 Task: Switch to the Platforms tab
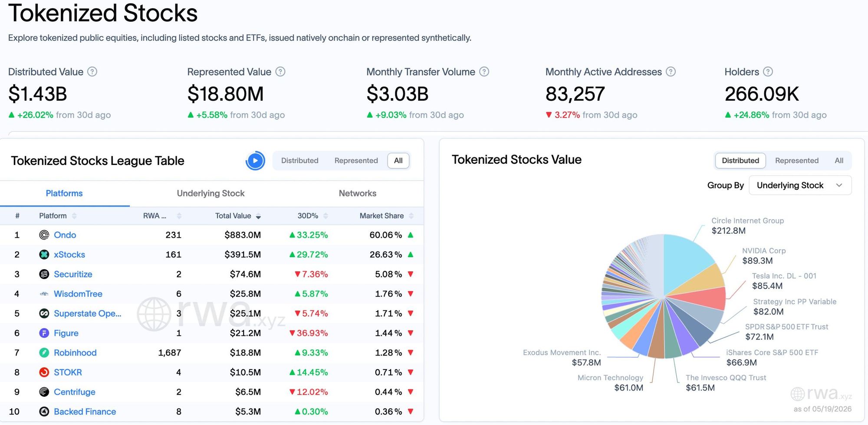[64, 193]
